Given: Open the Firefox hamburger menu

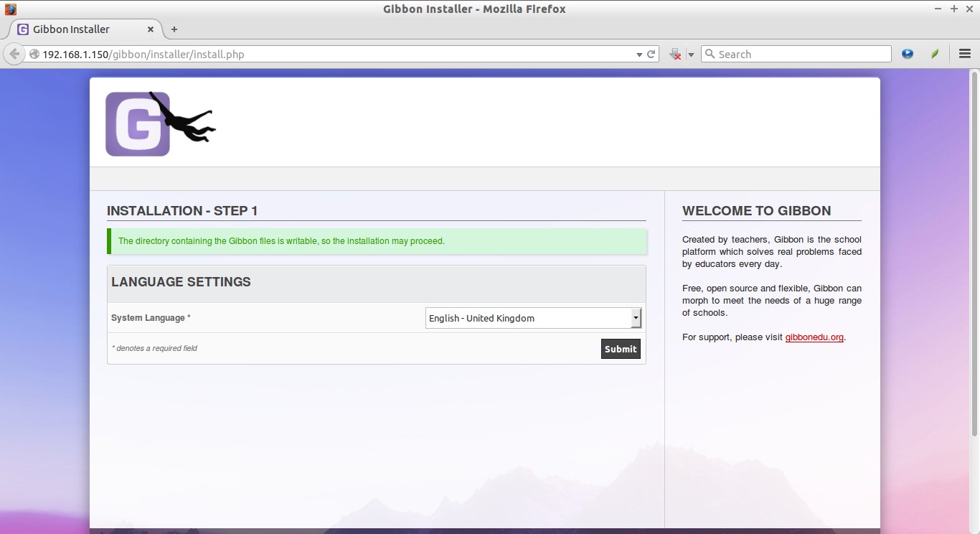Looking at the screenshot, I should coord(964,54).
